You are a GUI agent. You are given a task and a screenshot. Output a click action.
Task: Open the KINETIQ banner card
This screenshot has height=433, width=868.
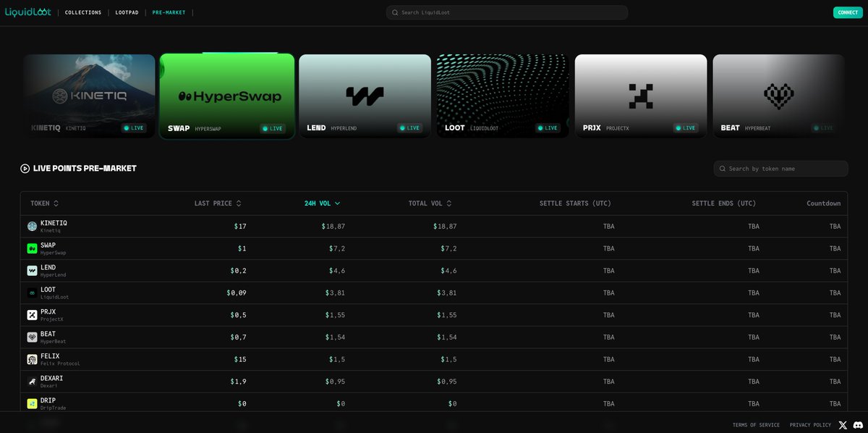pos(89,96)
